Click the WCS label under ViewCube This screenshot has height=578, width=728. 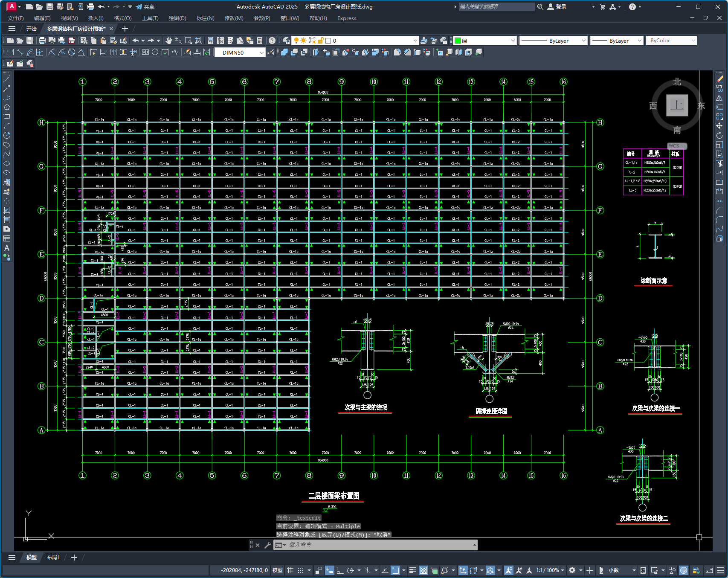click(x=676, y=146)
